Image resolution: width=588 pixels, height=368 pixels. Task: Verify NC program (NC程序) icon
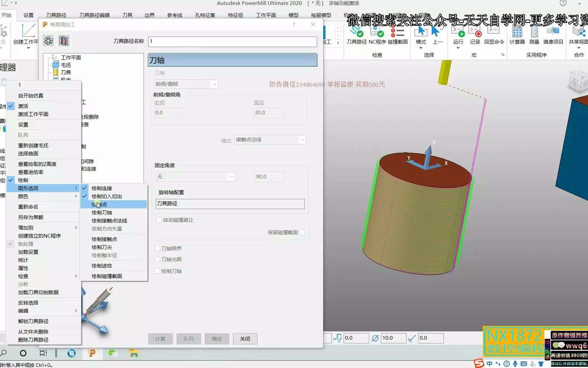click(377, 34)
